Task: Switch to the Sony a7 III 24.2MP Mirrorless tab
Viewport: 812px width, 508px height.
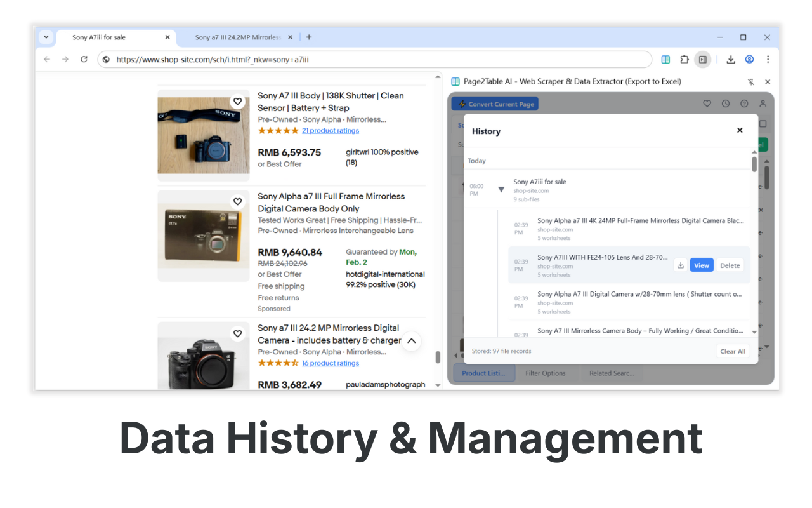Action: point(238,37)
